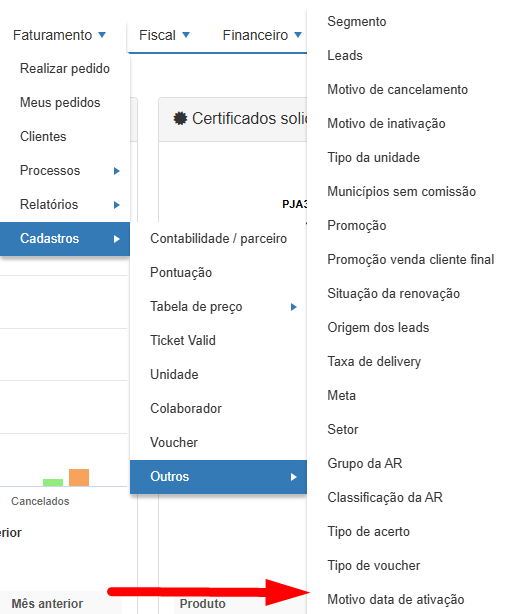Select Cadastros menu item
Screen dimensions: 510x614
(x=65, y=239)
